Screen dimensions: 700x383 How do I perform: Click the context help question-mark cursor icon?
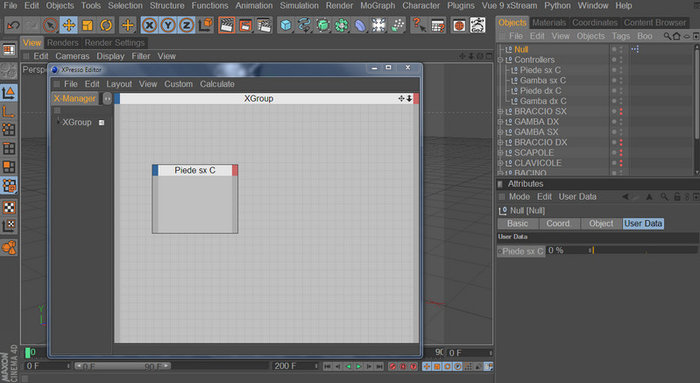click(419, 25)
